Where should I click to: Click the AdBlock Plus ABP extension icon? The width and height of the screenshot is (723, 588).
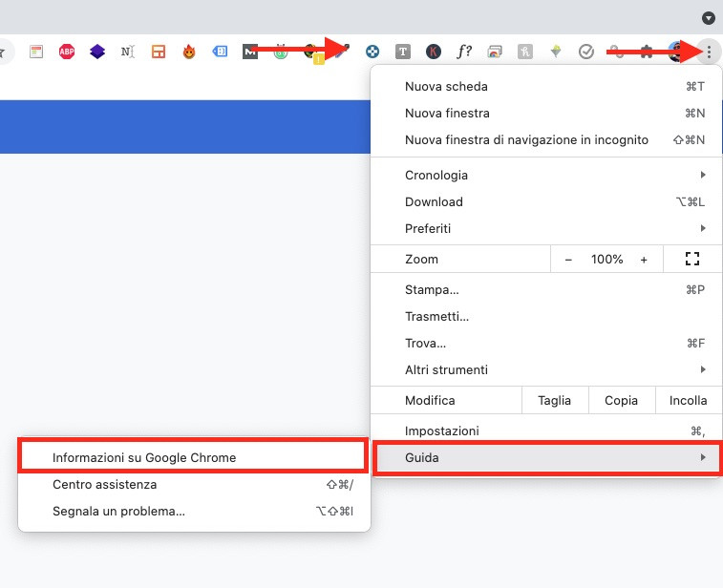click(x=67, y=52)
